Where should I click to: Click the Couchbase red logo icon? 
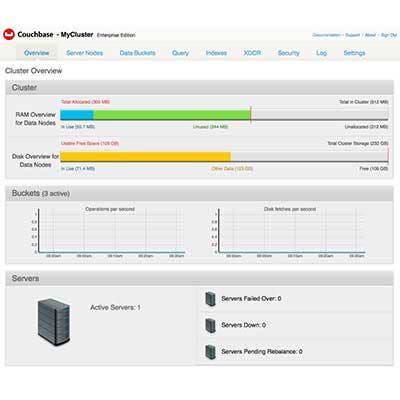(x=9, y=34)
